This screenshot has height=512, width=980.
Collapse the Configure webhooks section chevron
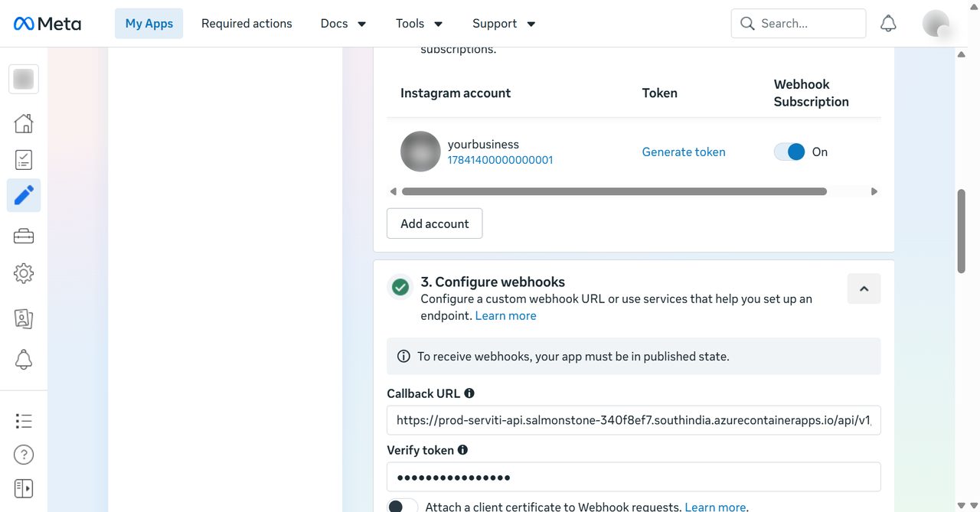[x=864, y=289]
